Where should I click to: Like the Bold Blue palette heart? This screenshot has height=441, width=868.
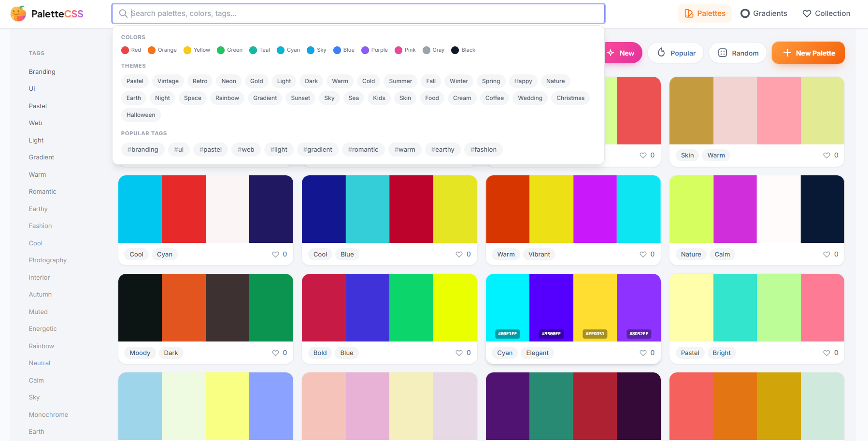point(459,353)
